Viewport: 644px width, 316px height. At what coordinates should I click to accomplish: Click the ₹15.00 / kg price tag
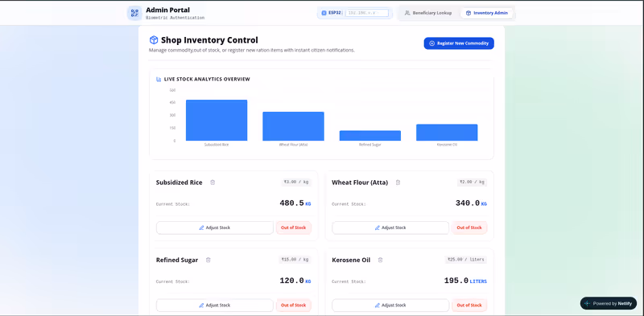(x=295, y=260)
